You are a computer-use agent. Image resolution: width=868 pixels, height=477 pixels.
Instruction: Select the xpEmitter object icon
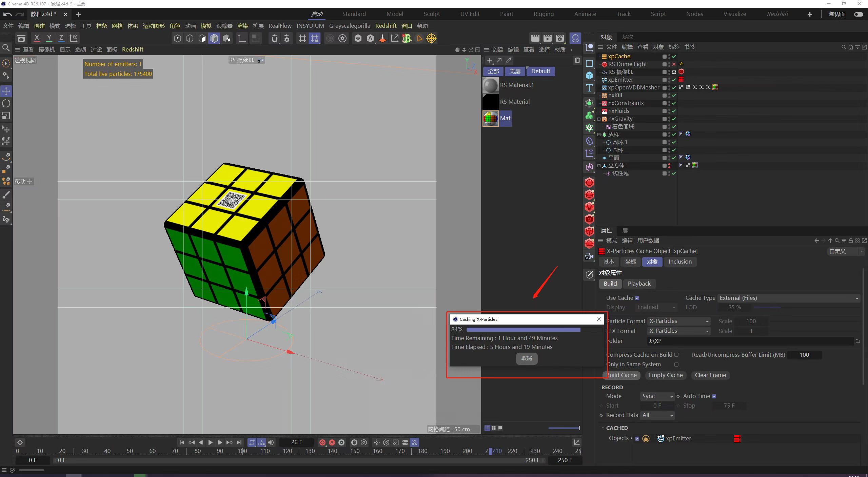(604, 80)
